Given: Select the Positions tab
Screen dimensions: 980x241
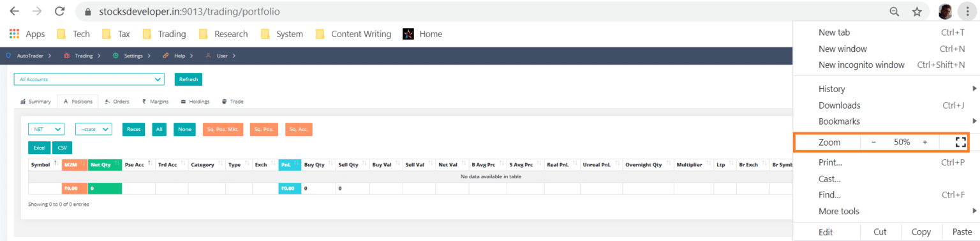Looking at the screenshot, I should point(77,102).
